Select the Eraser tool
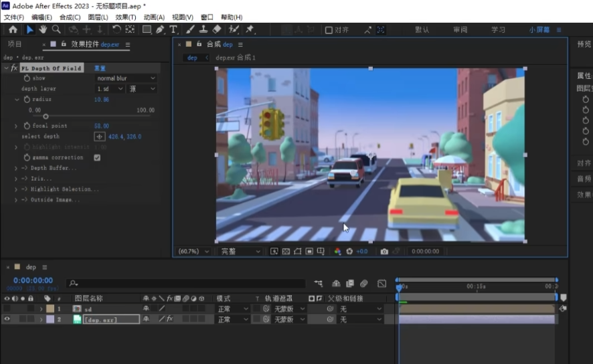The height and width of the screenshot is (364, 593). coord(216,29)
